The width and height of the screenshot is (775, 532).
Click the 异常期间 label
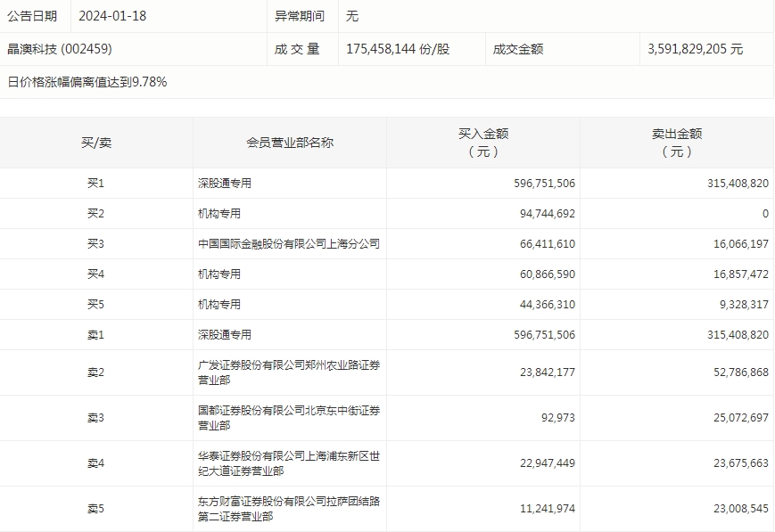coord(300,16)
